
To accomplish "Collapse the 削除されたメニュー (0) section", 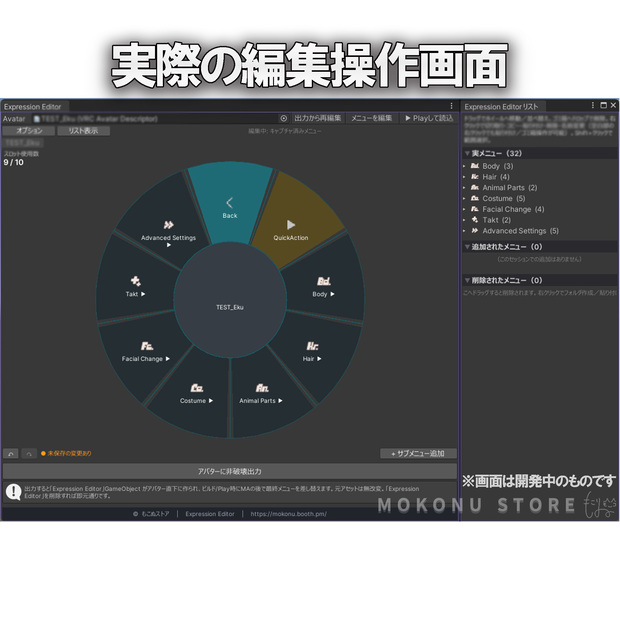I will tap(467, 280).
